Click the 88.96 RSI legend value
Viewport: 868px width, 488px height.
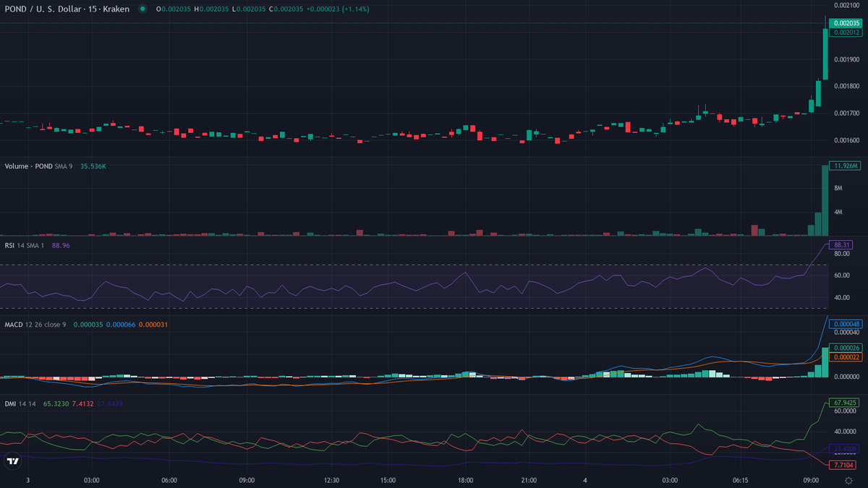(x=61, y=245)
